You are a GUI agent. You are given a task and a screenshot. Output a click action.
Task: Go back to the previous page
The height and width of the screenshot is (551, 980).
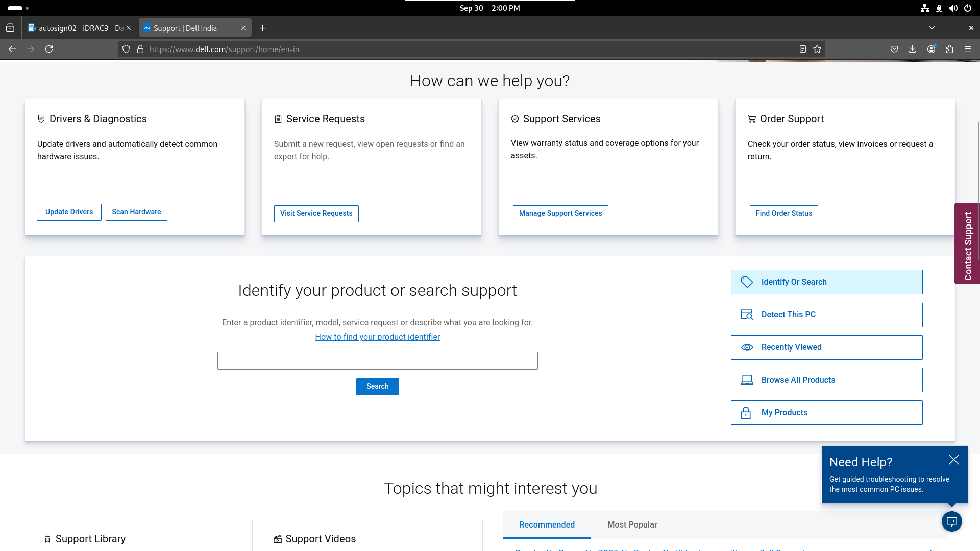click(12, 49)
